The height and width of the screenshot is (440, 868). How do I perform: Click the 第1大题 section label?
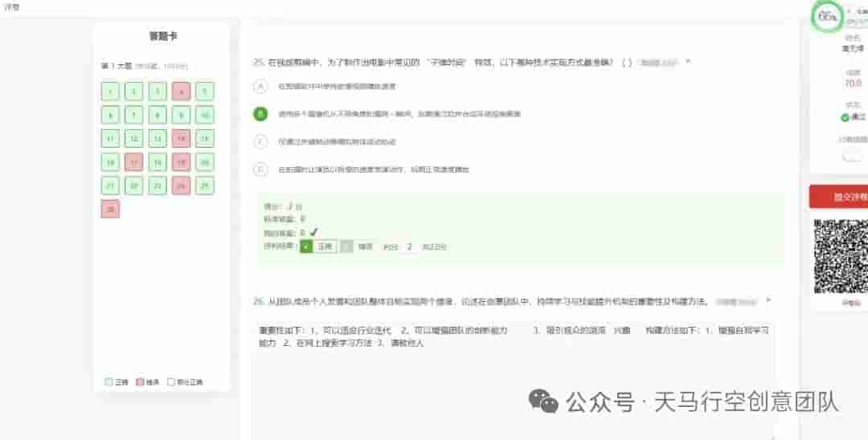pos(117,66)
